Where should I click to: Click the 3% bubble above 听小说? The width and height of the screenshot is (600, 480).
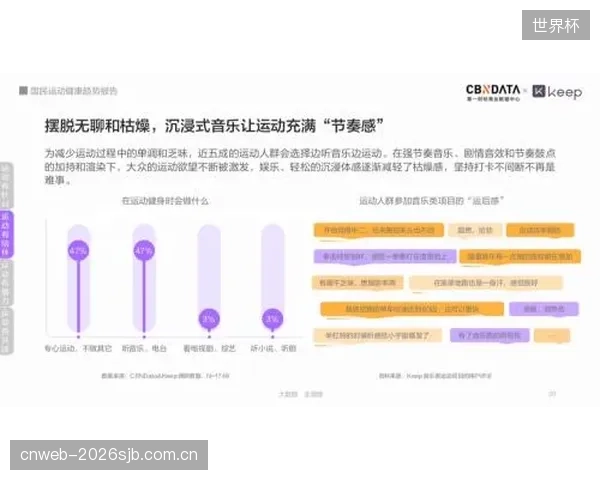pos(272,318)
